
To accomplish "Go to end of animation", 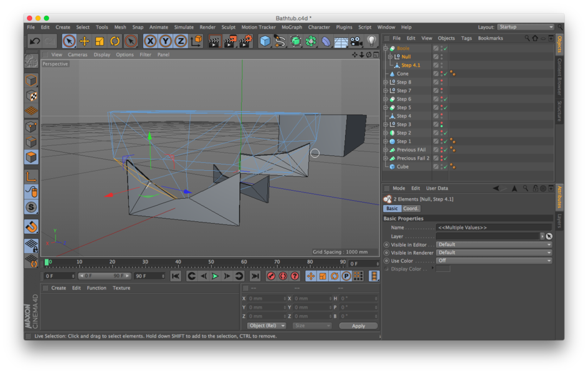I will (255, 276).
